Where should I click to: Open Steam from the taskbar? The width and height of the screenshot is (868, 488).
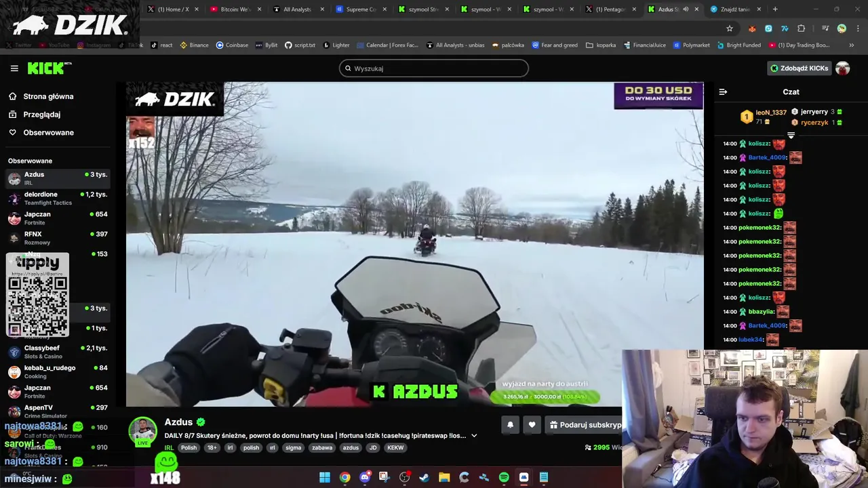pyautogui.click(x=425, y=477)
